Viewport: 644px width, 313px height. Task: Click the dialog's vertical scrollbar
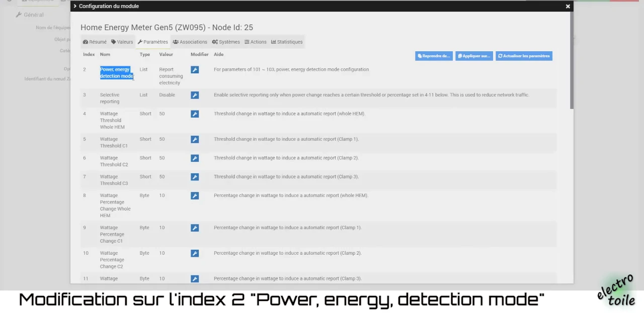click(x=572, y=60)
